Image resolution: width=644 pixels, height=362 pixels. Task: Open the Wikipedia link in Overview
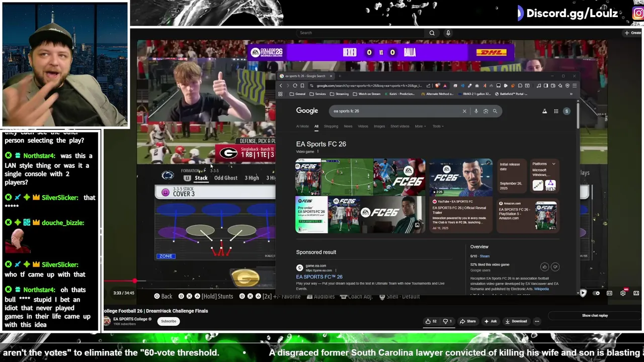coord(541,289)
